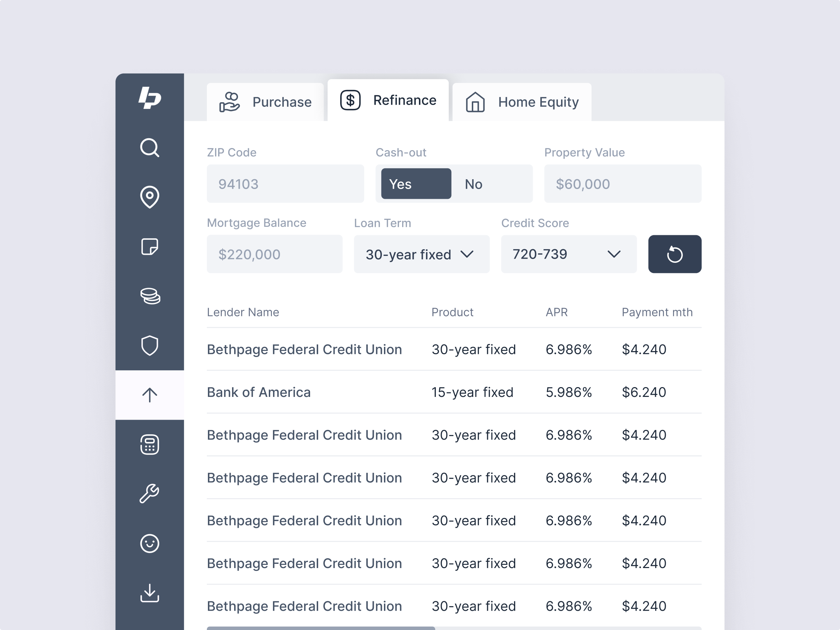This screenshot has height=630, width=840.
Task: Click the Payment mth column header
Action: pyautogui.click(x=657, y=312)
